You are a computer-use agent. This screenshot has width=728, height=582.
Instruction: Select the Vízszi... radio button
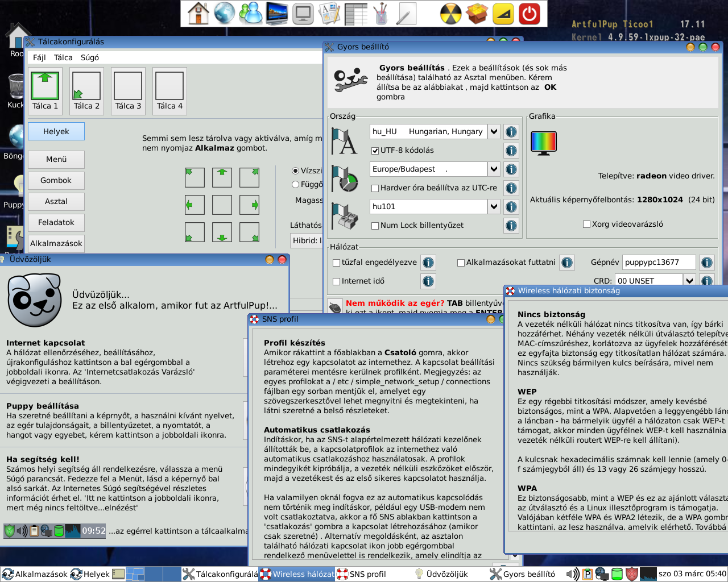[x=295, y=171]
